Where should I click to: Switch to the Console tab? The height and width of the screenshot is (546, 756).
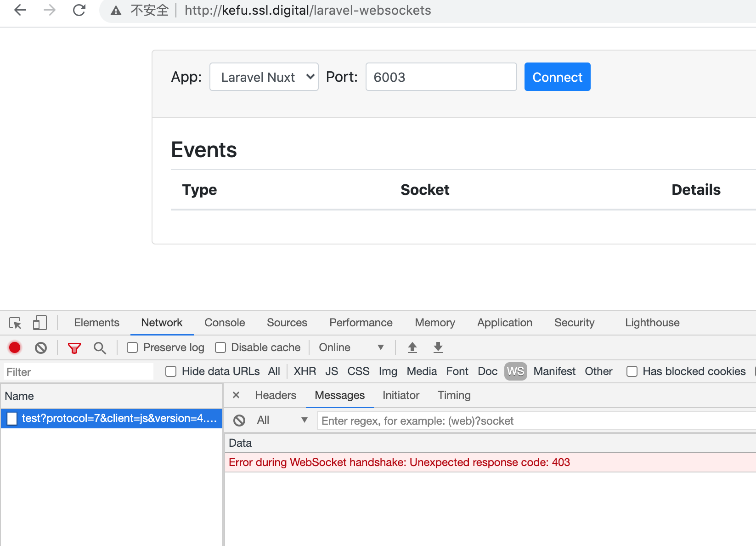pyautogui.click(x=225, y=322)
